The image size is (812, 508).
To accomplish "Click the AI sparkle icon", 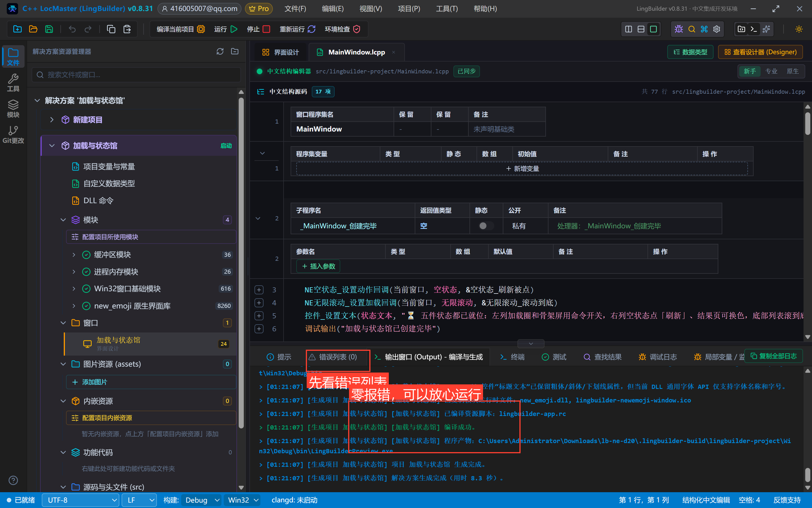I will tap(766, 29).
